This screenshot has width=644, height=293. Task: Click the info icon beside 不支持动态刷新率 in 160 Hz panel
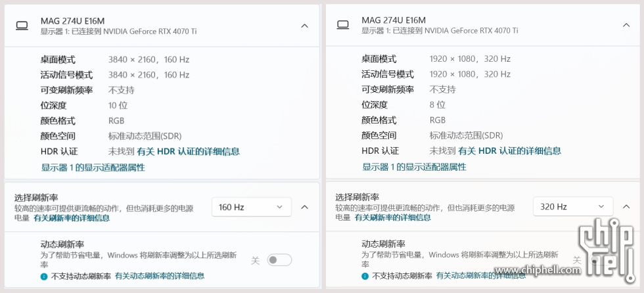(45, 276)
